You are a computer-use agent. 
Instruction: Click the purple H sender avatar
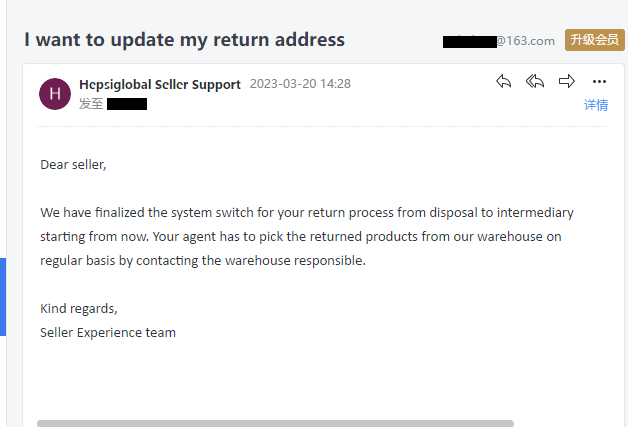click(55, 94)
